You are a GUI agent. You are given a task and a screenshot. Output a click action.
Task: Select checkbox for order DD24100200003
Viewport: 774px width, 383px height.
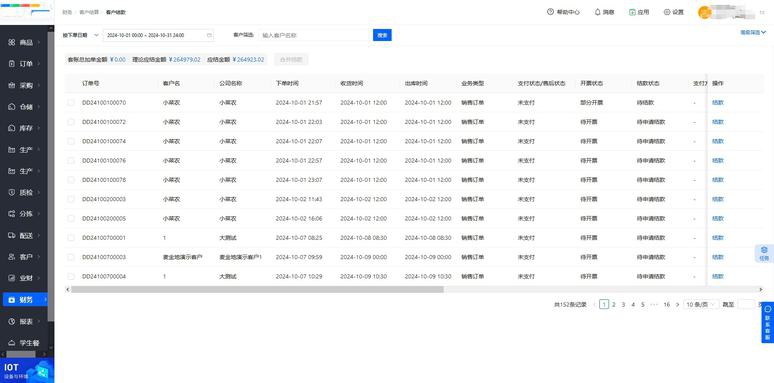pos(71,199)
